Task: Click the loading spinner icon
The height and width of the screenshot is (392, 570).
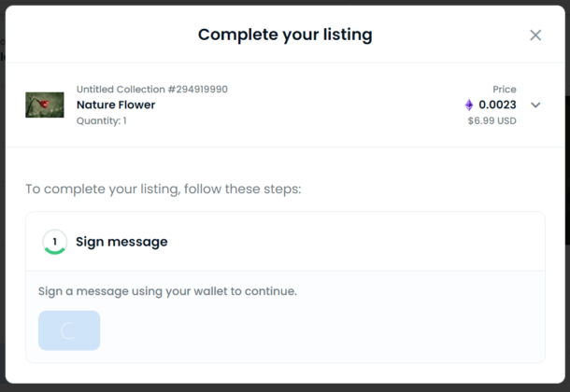Action: pos(68,330)
